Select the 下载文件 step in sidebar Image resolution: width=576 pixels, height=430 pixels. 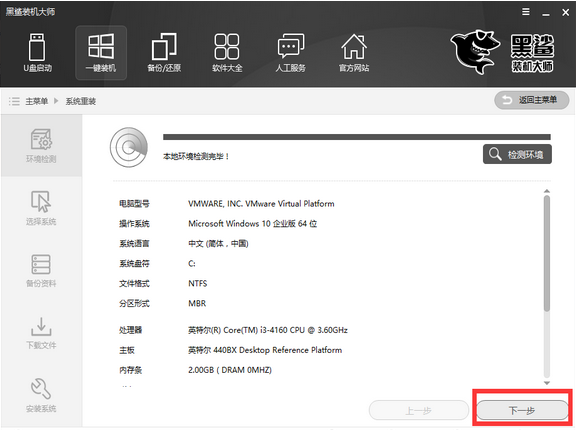pyautogui.click(x=41, y=333)
